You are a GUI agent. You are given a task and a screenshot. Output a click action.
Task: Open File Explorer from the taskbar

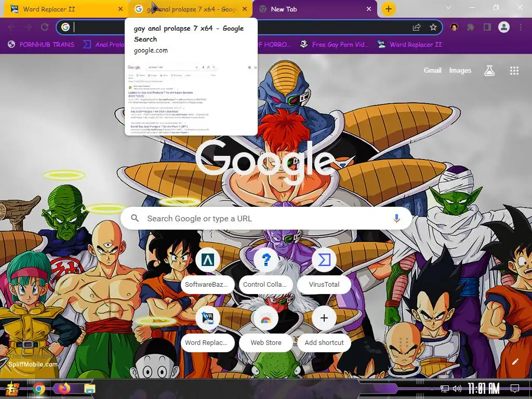point(89,389)
